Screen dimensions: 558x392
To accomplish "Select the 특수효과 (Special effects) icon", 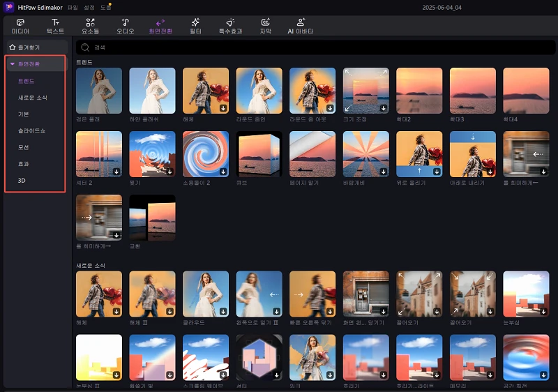I will [x=230, y=22].
